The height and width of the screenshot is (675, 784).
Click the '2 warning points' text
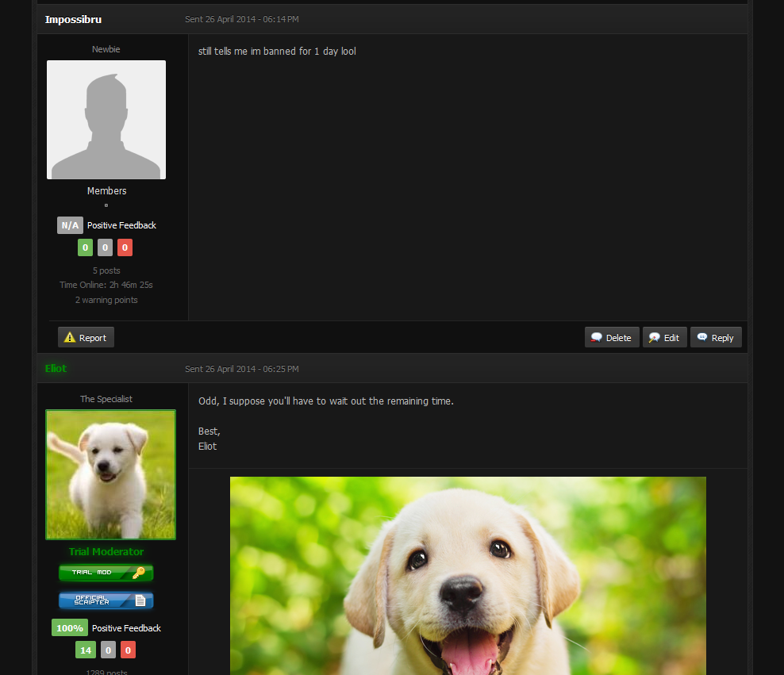(x=106, y=300)
